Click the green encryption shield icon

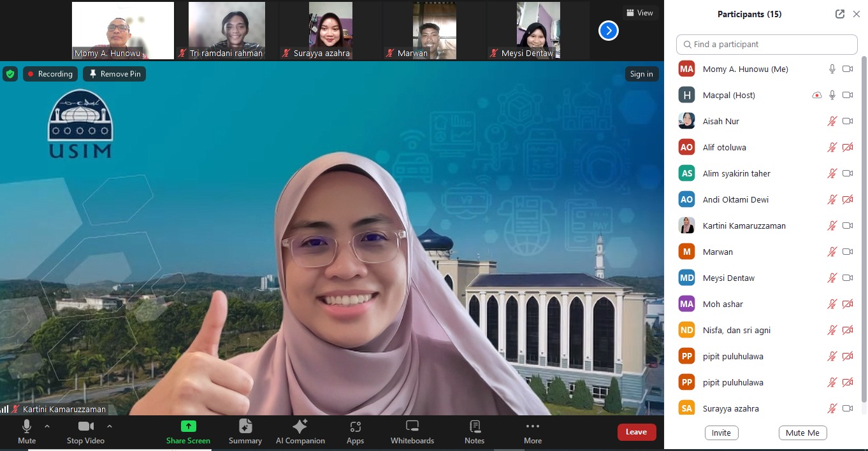click(10, 74)
